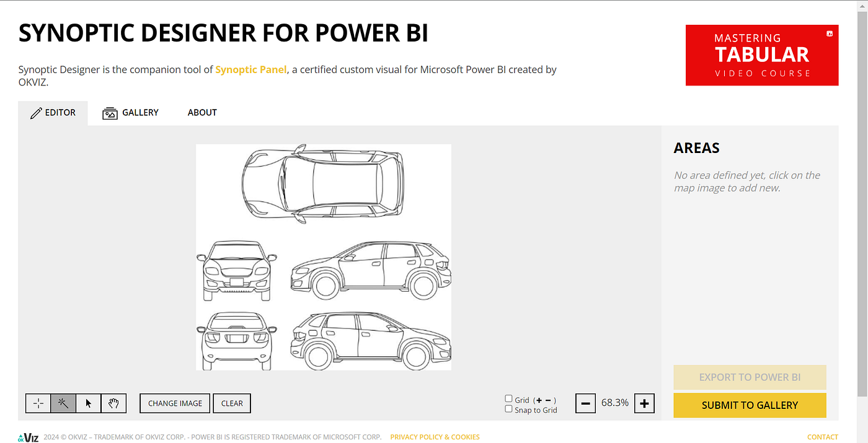
Task: Open the About tab
Action: (x=202, y=113)
